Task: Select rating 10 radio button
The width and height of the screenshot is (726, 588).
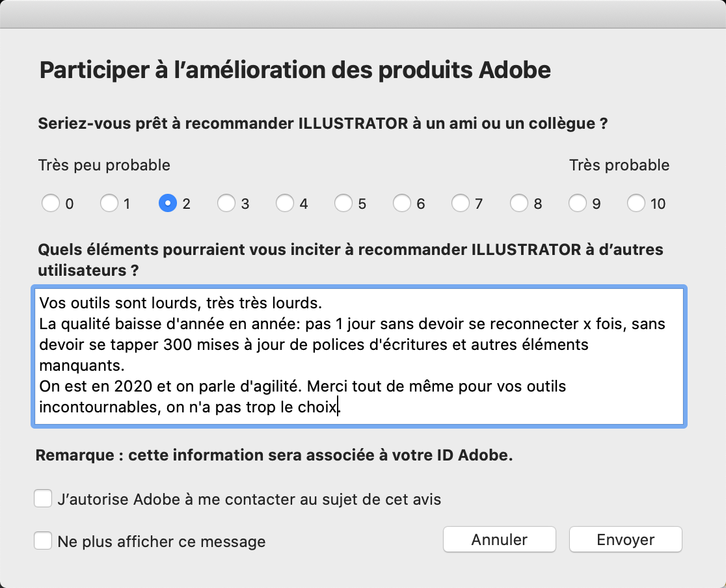Action: pos(636,203)
